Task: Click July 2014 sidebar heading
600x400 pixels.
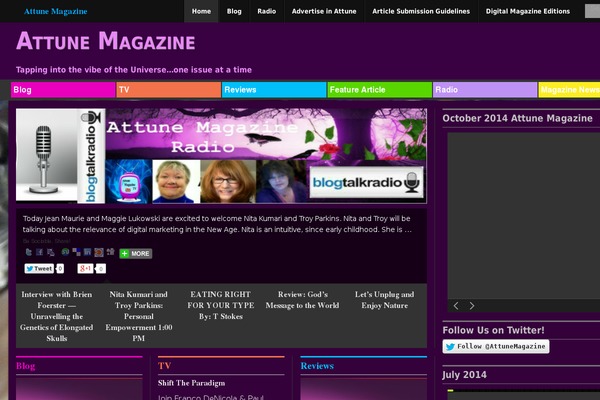Action: click(x=465, y=374)
